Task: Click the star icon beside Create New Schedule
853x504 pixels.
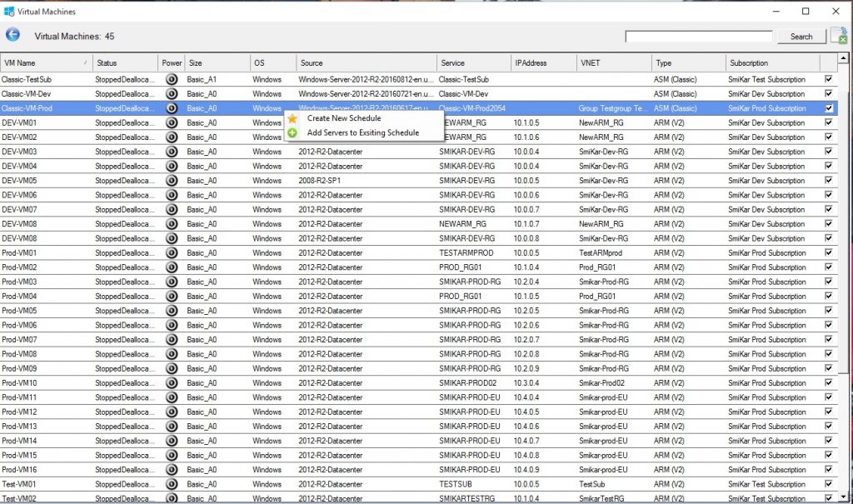Action: pos(292,119)
